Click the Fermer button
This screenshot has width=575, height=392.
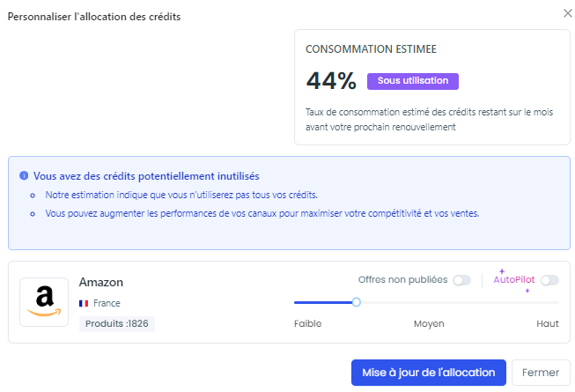[x=541, y=373]
